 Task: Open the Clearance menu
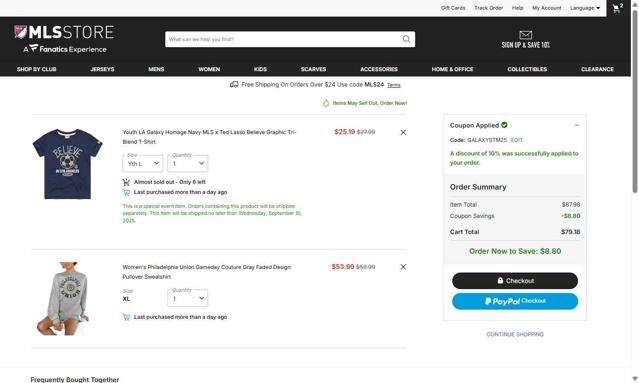pos(597,69)
